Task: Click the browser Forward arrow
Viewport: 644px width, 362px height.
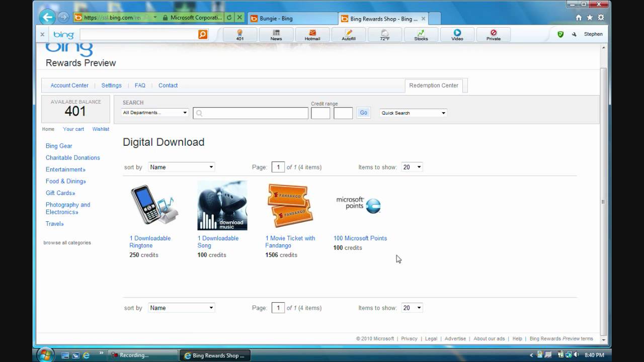Action: (63, 18)
